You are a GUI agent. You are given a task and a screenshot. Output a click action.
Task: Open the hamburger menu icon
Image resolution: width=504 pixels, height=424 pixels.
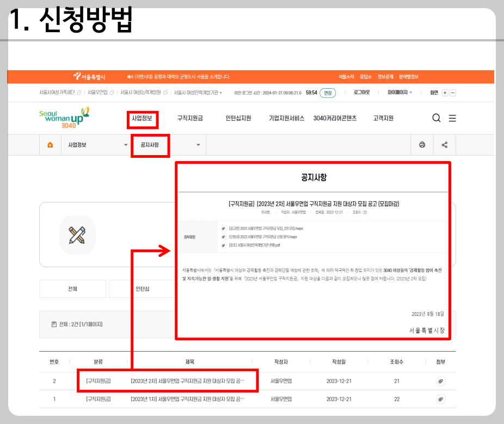(452, 118)
